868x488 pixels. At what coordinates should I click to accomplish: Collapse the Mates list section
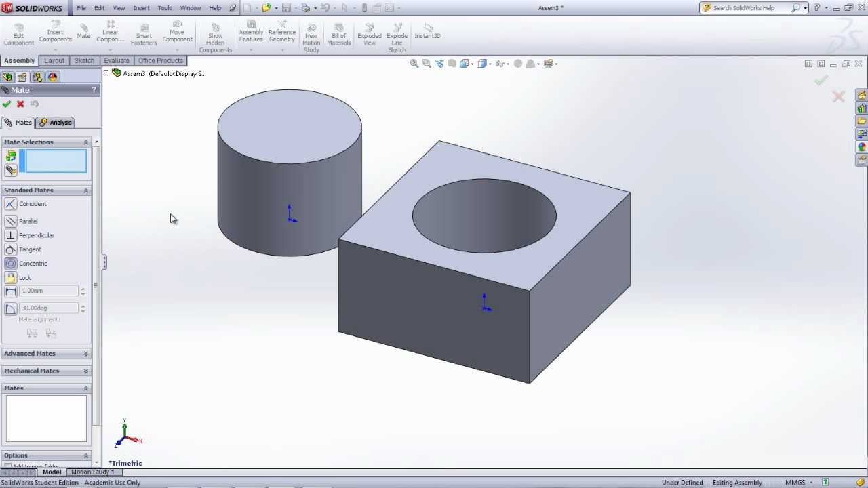(86, 388)
